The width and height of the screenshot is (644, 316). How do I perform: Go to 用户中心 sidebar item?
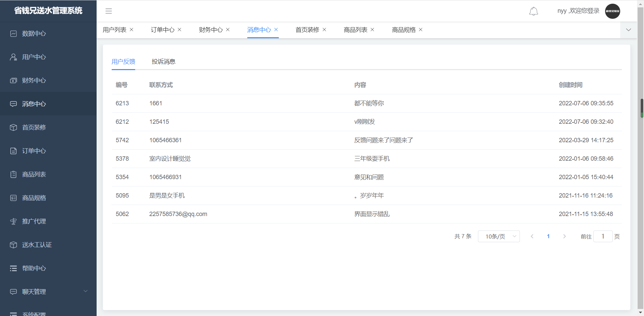34,57
